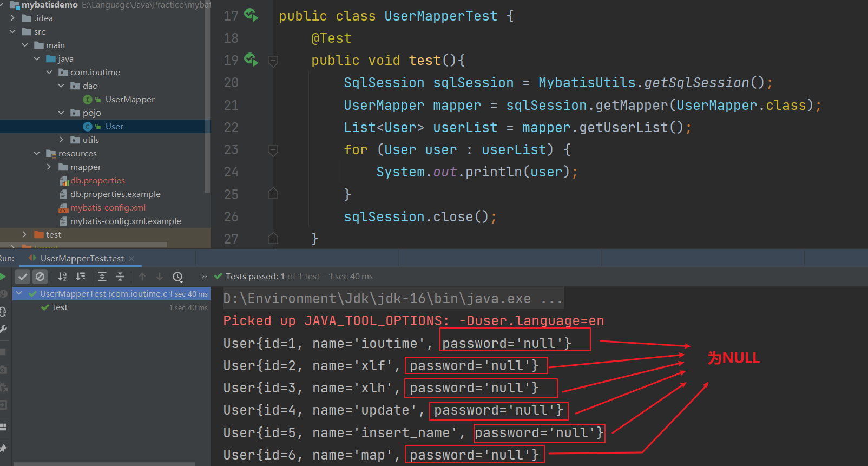
Task: Collapse UserMapperTest result node
Action: coord(19,294)
